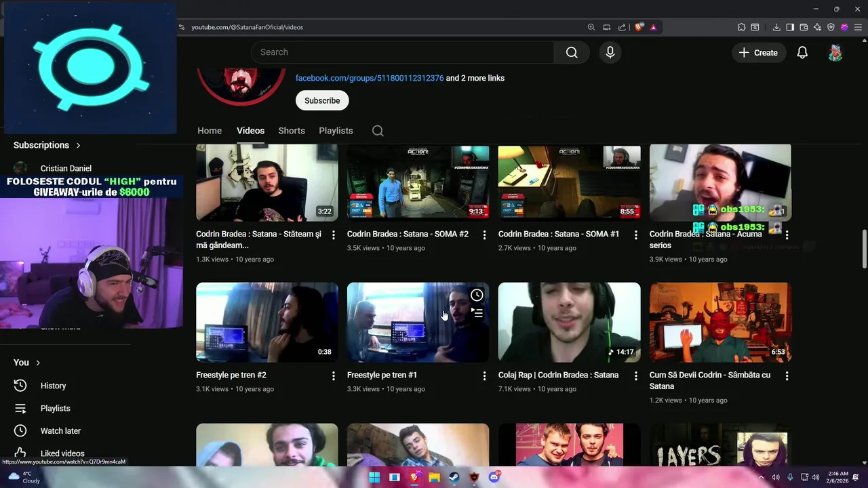Zoom page using address bar magnifier icon

point(591,27)
